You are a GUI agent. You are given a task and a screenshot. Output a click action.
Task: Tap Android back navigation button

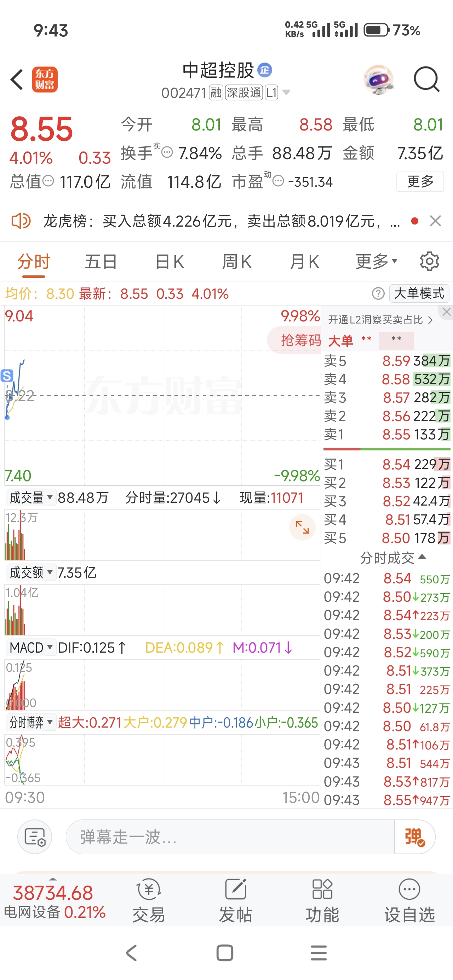coord(131,953)
